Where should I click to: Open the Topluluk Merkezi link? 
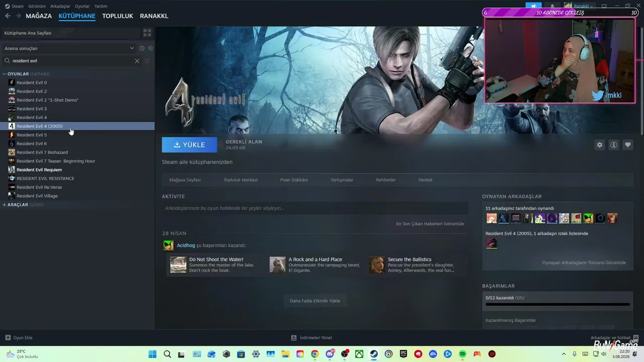(x=240, y=180)
